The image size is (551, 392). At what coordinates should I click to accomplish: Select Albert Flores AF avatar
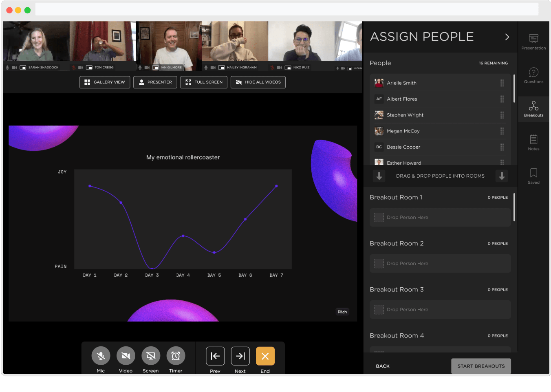click(379, 99)
